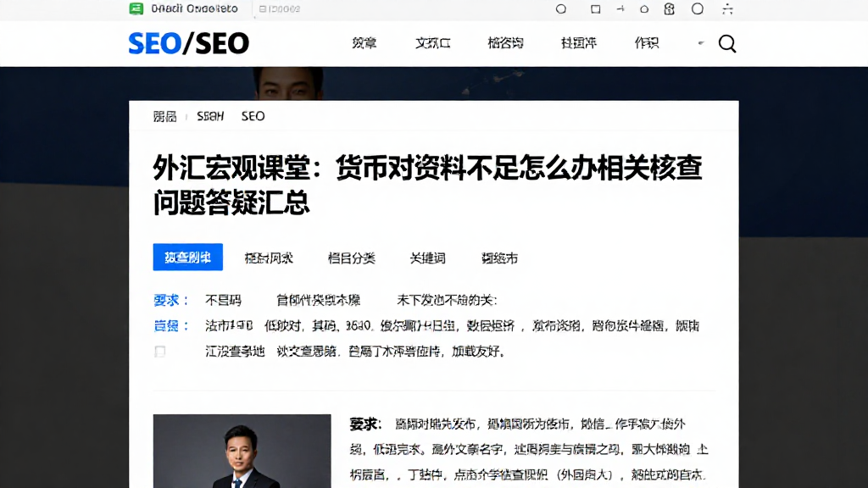
Task: Tick the small checkbox below the blue labels
Action: [160, 352]
